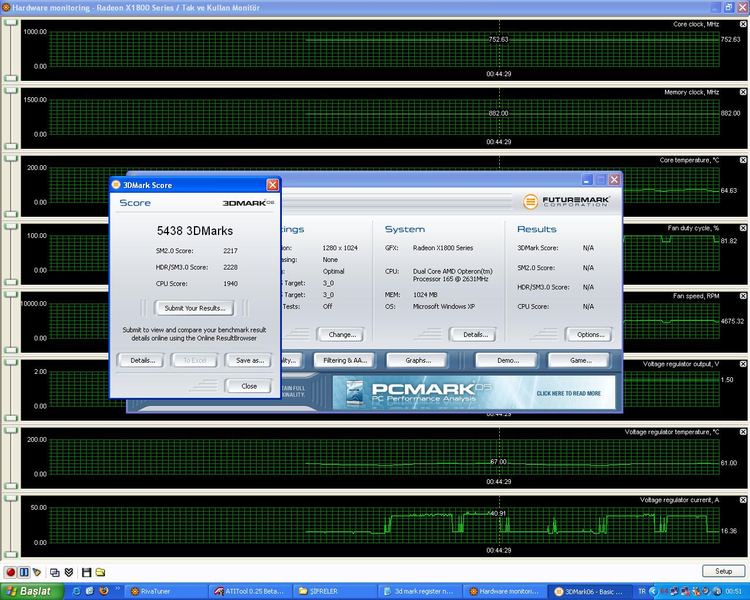The width and height of the screenshot is (750, 600).
Task: Close the Core clock graph panel
Action: tap(743, 24)
